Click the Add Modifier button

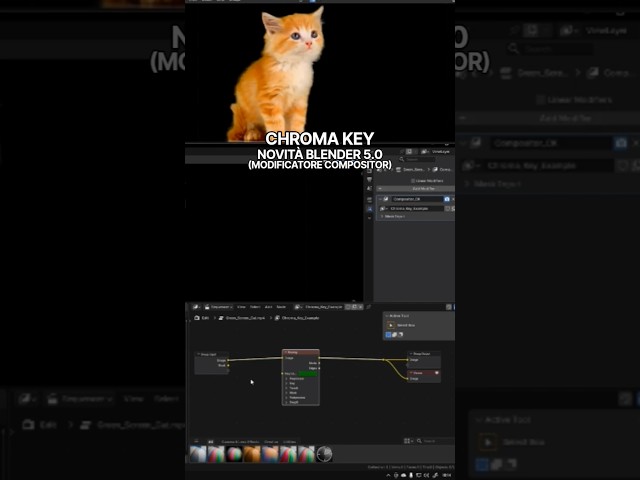(x=415, y=189)
